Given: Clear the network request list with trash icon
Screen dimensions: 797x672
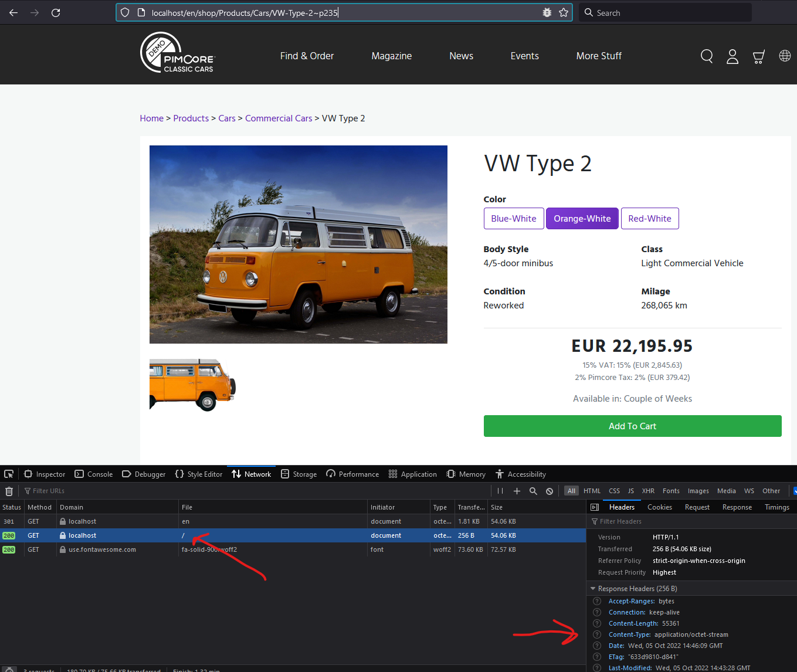Looking at the screenshot, I should (x=9, y=491).
